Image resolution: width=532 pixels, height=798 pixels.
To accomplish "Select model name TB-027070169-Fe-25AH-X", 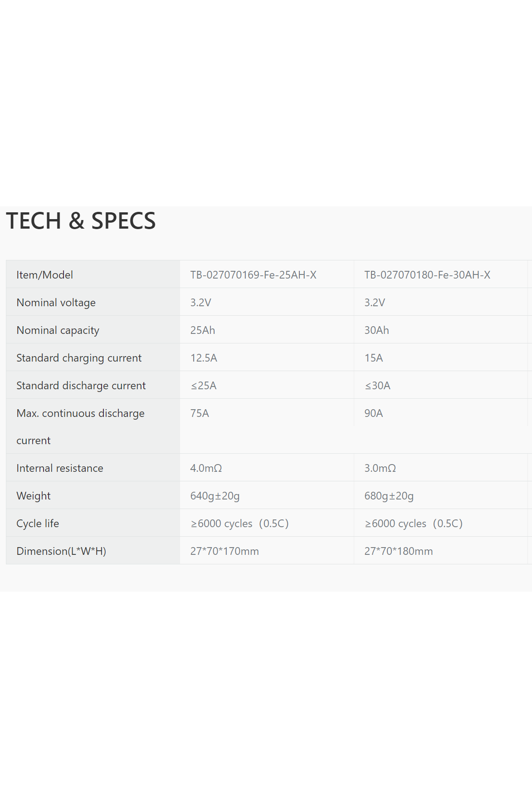I will point(253,275).
